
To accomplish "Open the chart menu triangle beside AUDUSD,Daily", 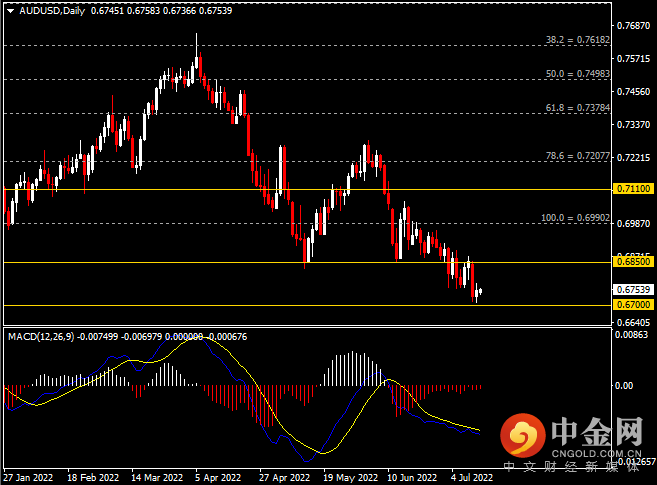I will point(11,11).
